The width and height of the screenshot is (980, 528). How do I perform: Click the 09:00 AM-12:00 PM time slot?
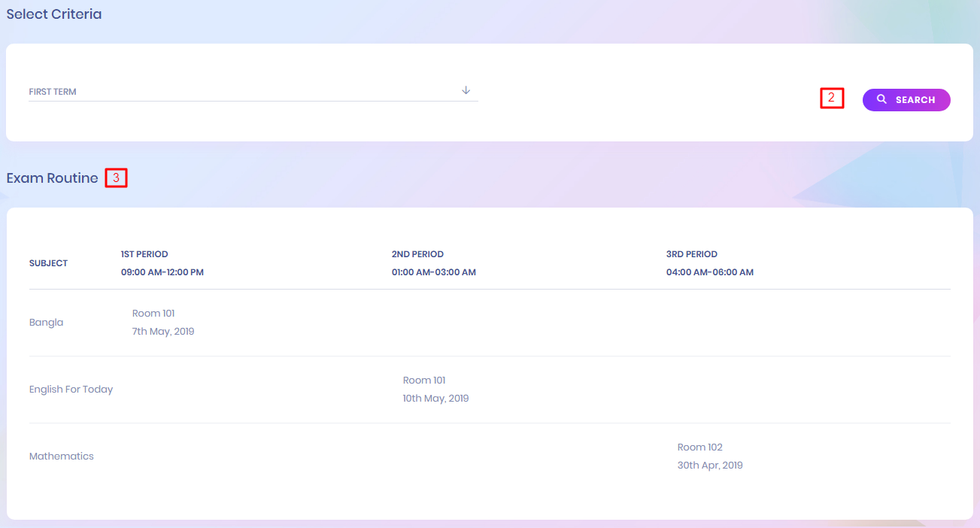[x=162, y=272]
